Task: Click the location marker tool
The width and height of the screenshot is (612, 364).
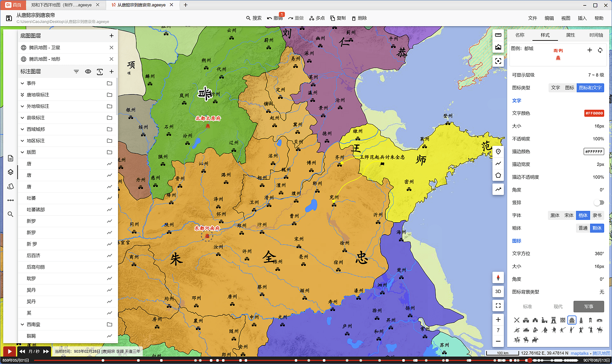Action: click(498, 152)
